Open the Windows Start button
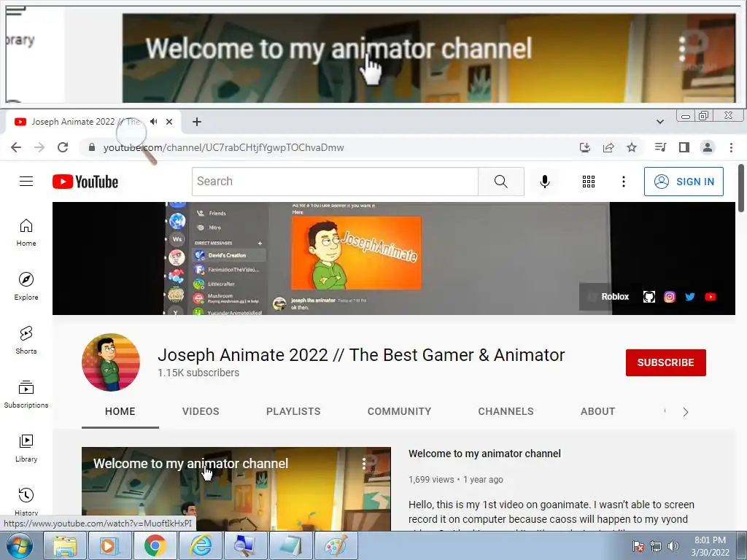Viewport: 747px width, 560px height. [x=18, y=546]
